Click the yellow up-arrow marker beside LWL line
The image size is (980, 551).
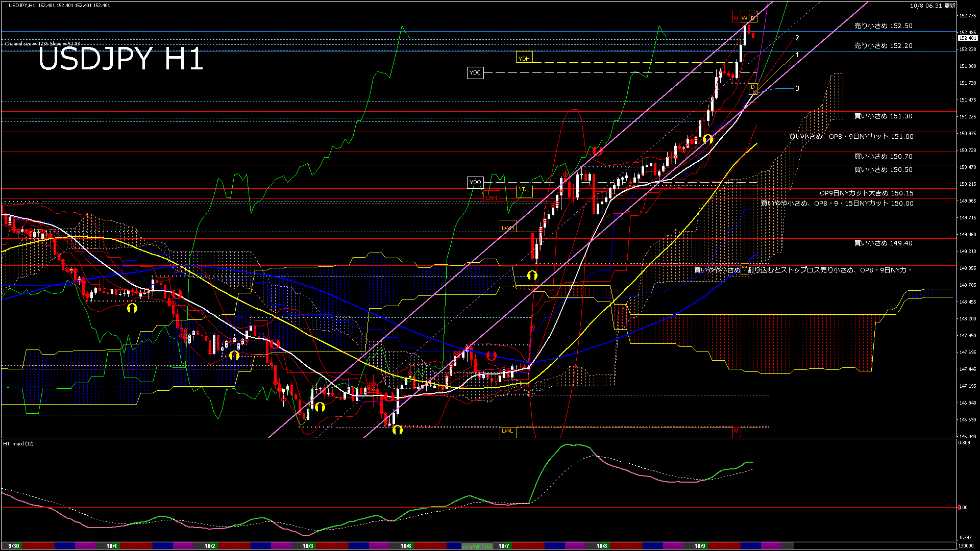pyautogui.click(x=397, y=430)
